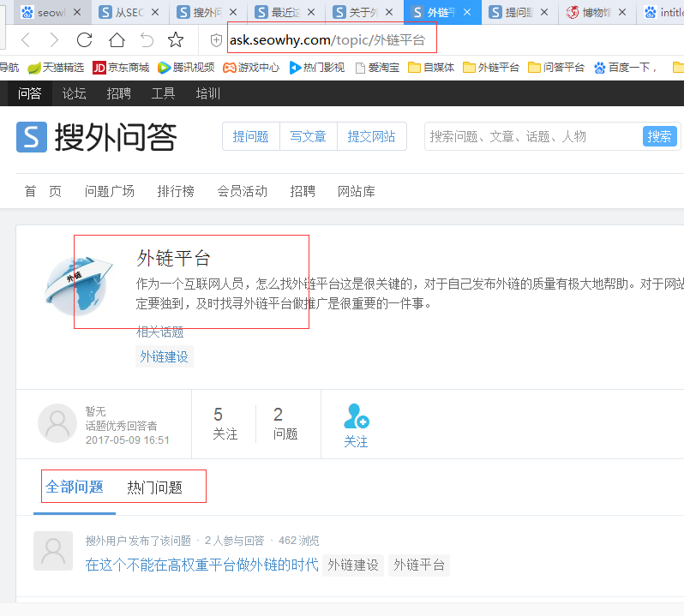684x616 pixels.
Task: Click the 外链建设 related topic tag
Action: point(164,356)
